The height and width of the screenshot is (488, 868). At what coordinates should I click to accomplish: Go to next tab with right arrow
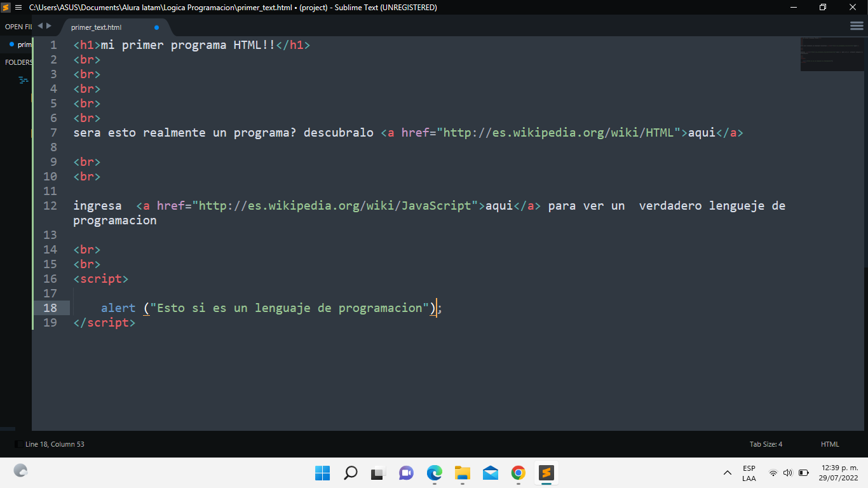[49, 26]
